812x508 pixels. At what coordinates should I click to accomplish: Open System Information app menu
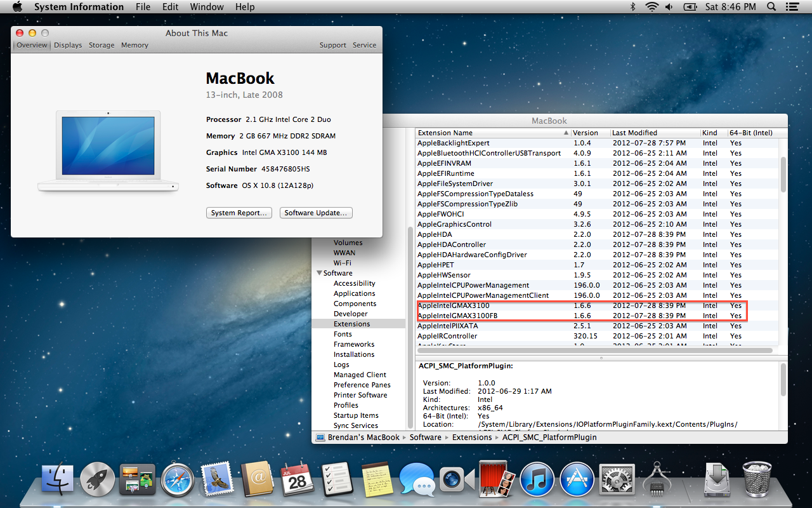coord(79,7)
